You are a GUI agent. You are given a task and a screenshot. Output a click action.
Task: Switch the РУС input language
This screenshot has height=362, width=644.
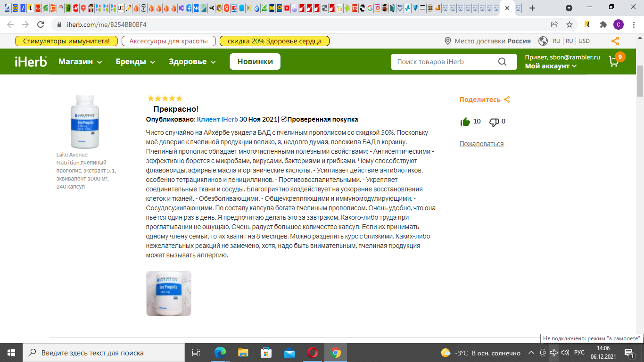579,353
